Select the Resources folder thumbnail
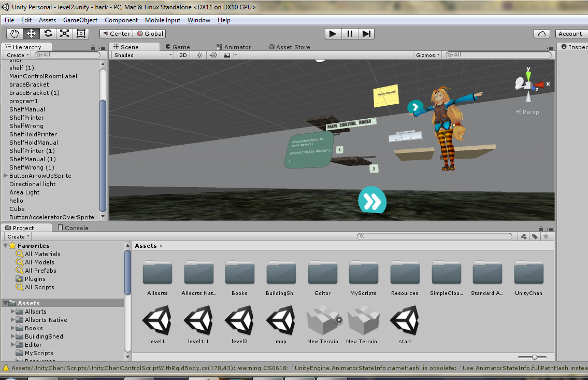The image size is (588, 380). coord(405,273)
